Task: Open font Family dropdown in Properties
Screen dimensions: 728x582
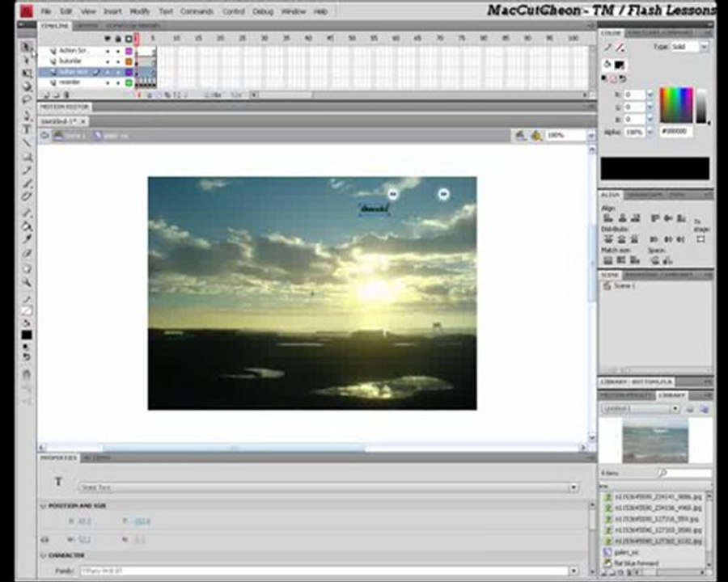Action: [328, 571]
